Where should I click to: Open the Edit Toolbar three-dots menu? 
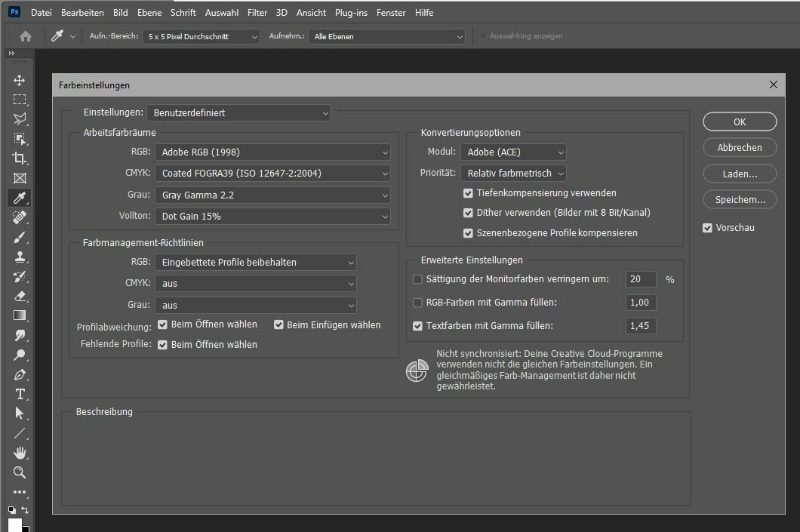(x=20, y=492)
